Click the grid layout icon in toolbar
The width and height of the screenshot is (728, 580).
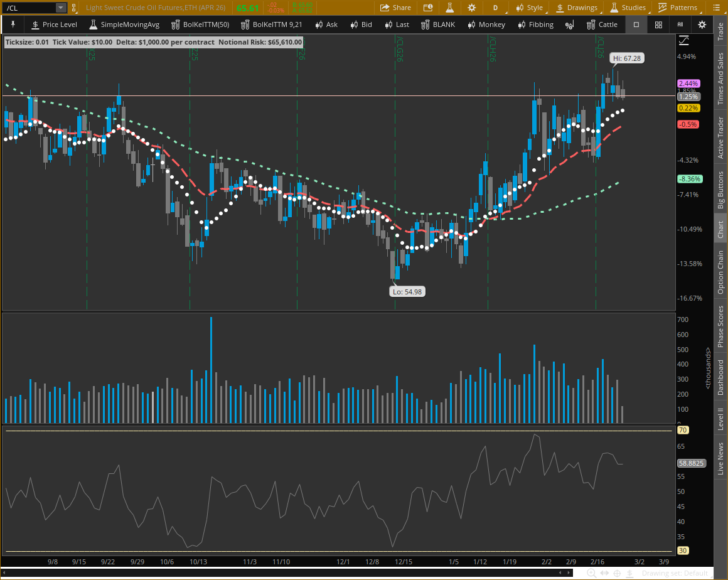[x=658, y=24]
